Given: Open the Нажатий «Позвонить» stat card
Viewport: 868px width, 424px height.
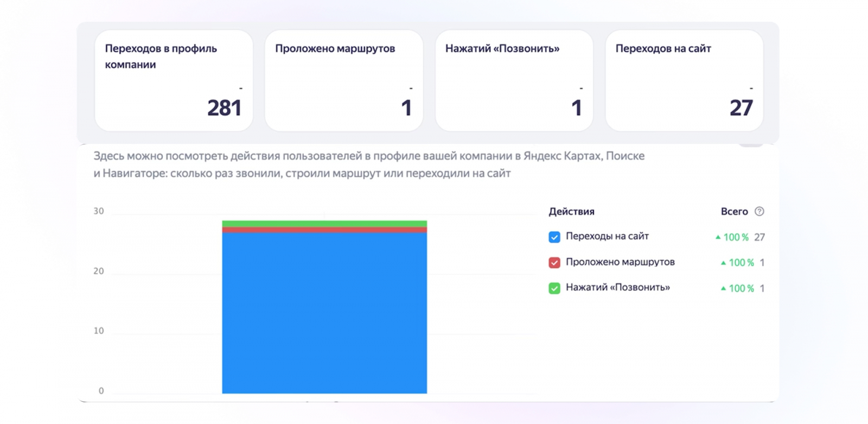Looking at the screenshot, I should (514, 80).
